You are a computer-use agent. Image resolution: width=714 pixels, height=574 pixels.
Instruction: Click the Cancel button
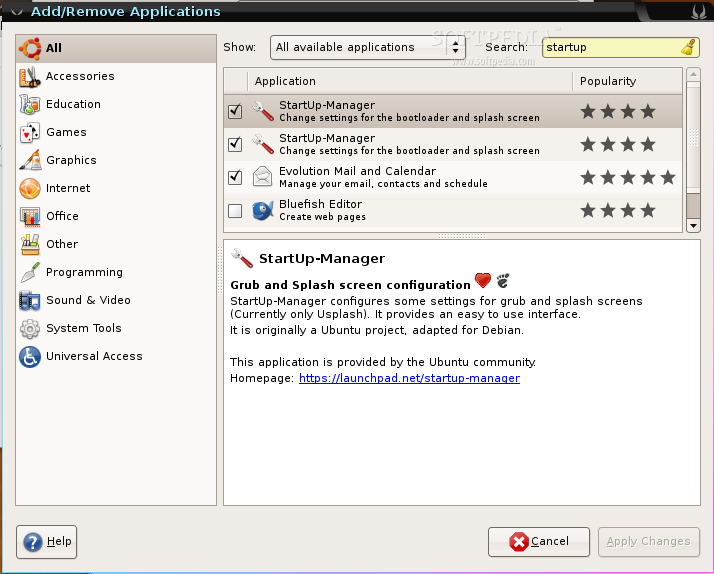(539, 542)
